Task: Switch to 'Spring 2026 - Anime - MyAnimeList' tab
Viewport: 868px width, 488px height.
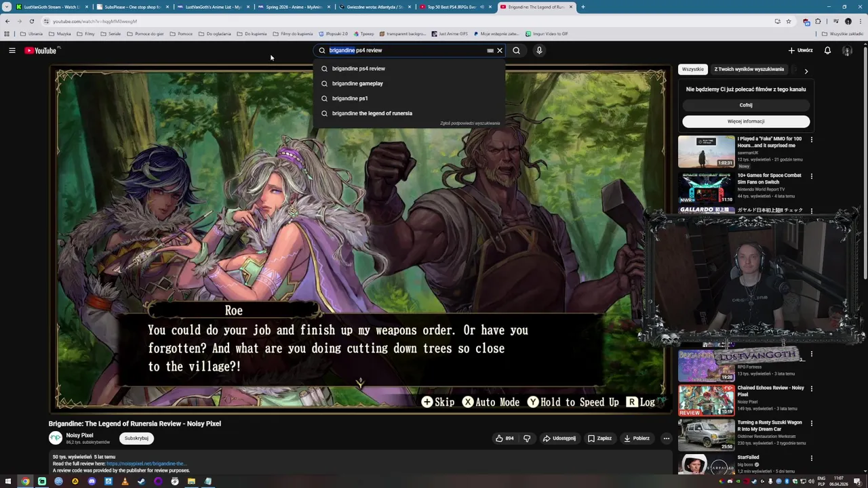Action: (x=294, y=7)
